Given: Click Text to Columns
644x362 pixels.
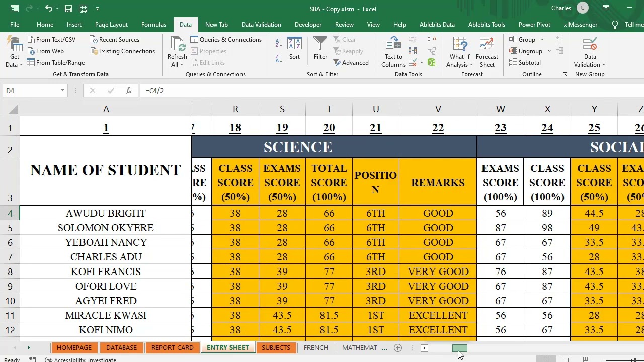Looking at the screenshot, I should tap(393, 52).
